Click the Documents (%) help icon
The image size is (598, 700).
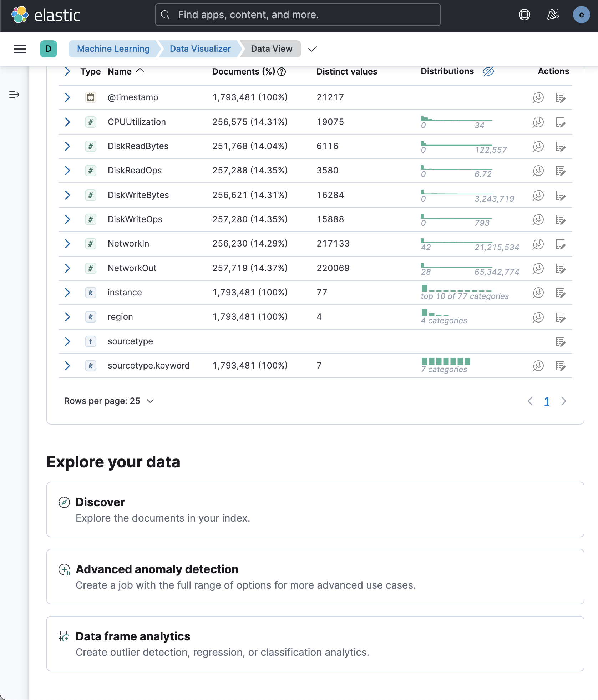282,72
